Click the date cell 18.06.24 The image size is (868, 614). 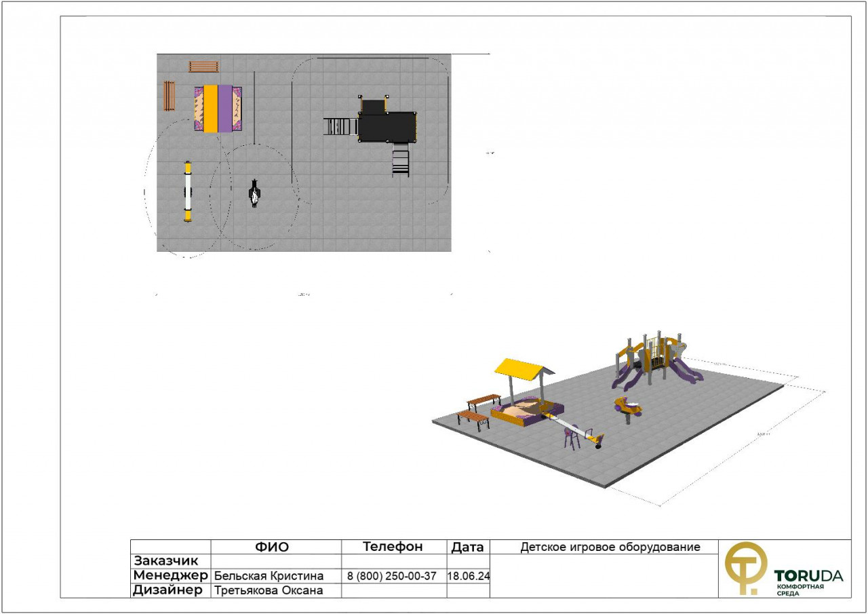click(x=468, y=576)
